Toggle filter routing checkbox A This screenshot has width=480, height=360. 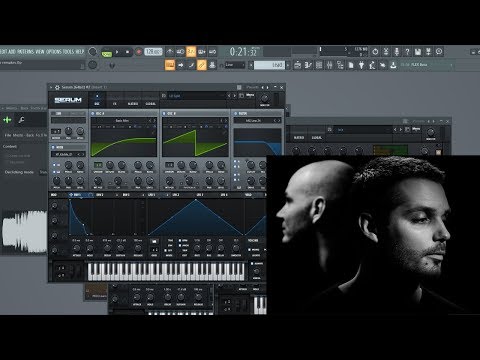[235, 162]
